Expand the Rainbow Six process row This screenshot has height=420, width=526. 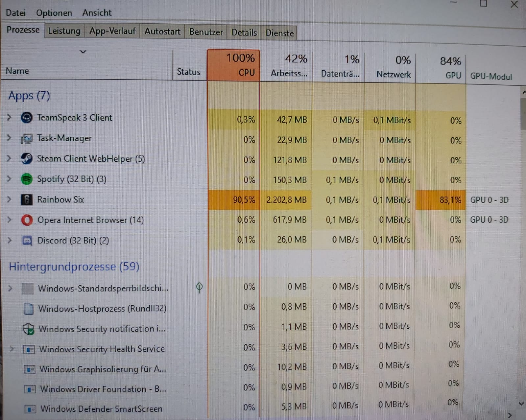coord(9,199)
